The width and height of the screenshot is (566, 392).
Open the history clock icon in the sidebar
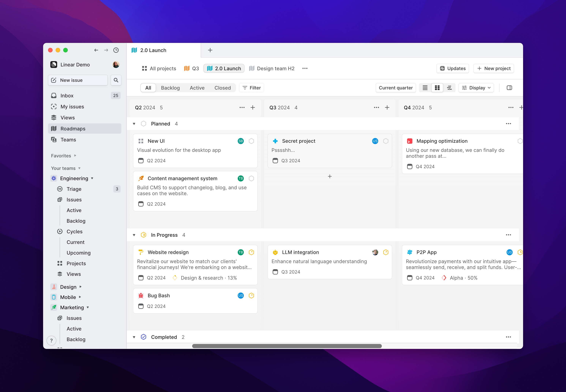coord(116,50)
